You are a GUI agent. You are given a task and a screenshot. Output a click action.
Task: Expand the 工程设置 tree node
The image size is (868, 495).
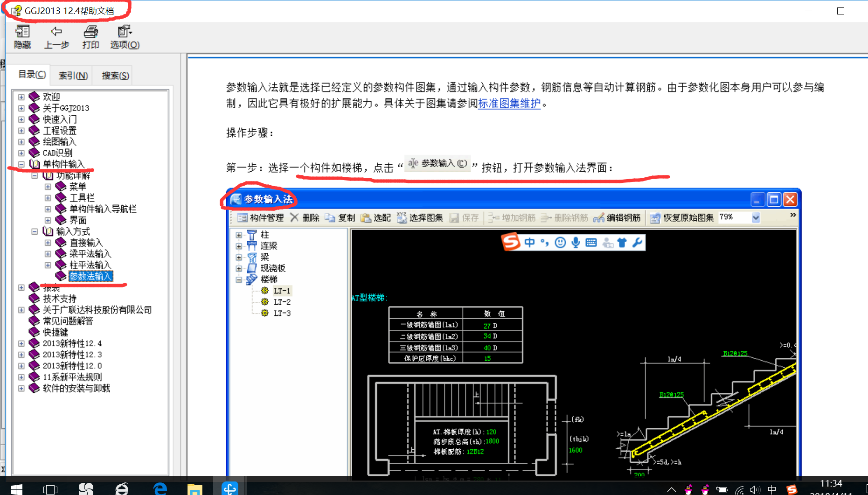[x=21, y=131]
